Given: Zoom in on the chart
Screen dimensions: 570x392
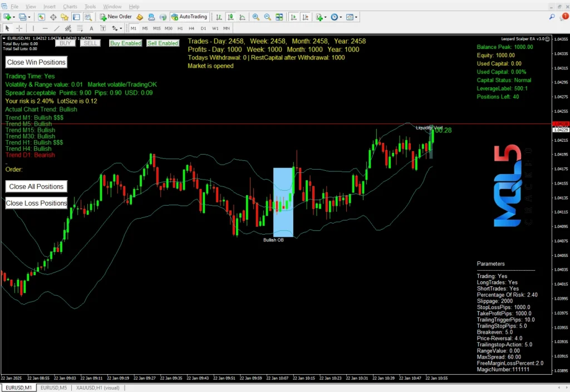Looking at the screenshot, I should point(255,17).
